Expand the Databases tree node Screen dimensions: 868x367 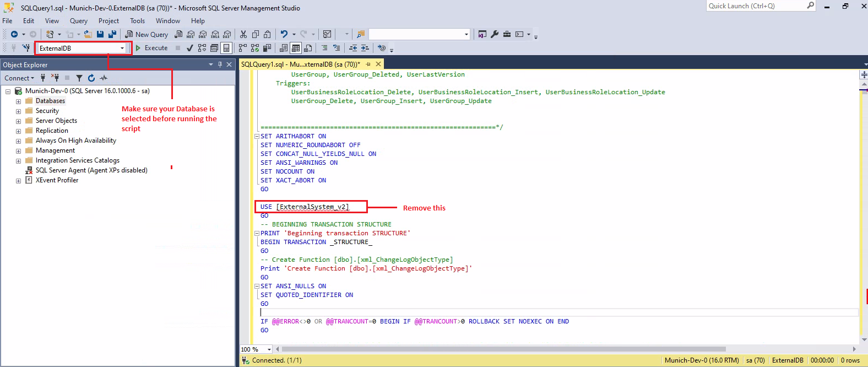pos(18,101)
